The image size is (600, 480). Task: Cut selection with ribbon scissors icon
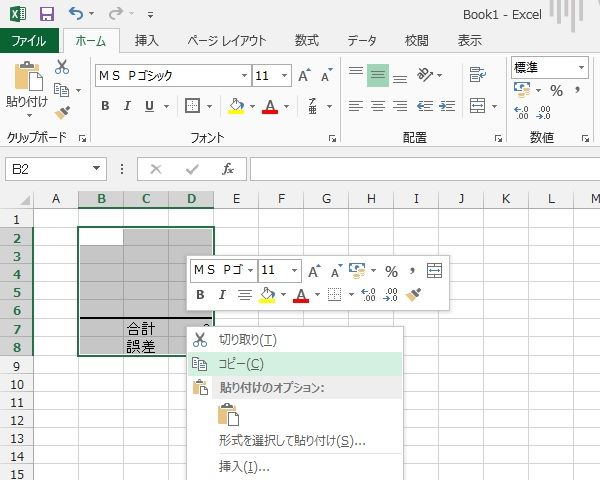click(x=62, y=67)
